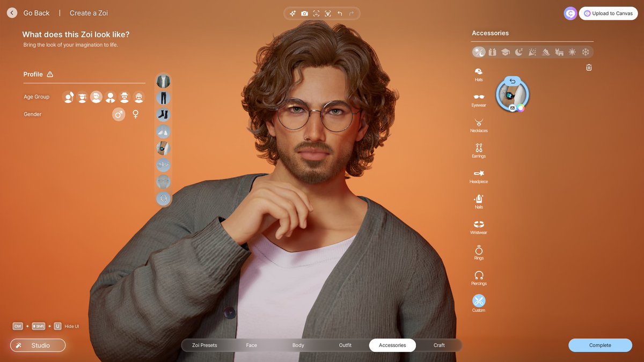This screenshot has width=644, height=362.
Task: Open the Wristwear accessory category
Action: (x=479, y=227)
